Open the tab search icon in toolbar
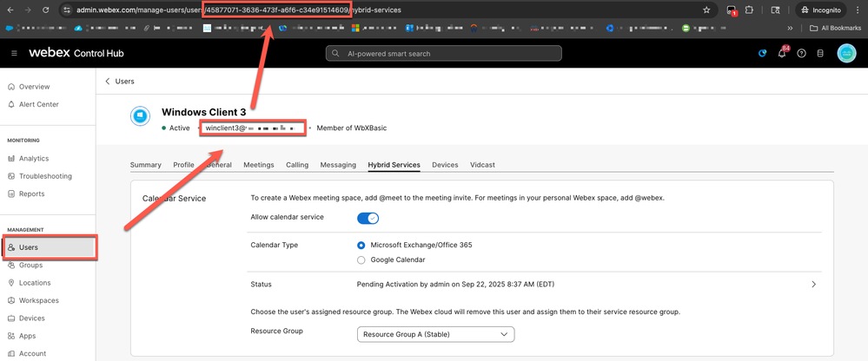This screenshot has height=361, width=868. click(x=776, y=10)
